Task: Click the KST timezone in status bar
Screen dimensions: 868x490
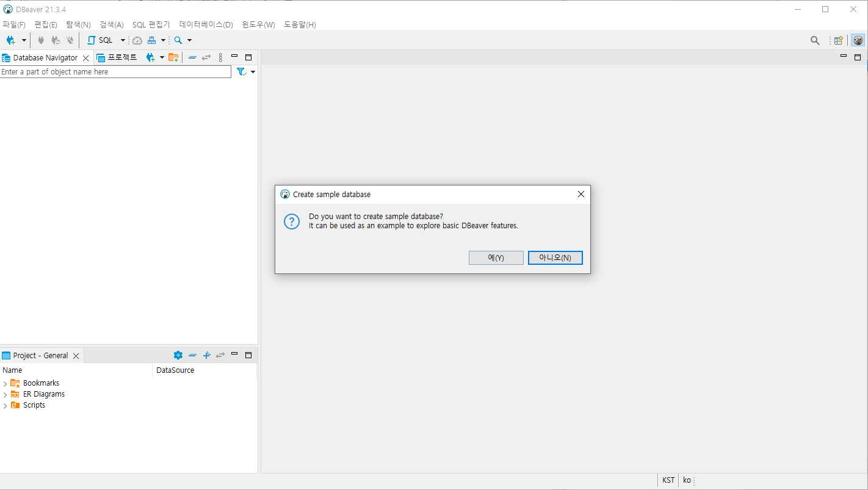Action: (668, 480)
